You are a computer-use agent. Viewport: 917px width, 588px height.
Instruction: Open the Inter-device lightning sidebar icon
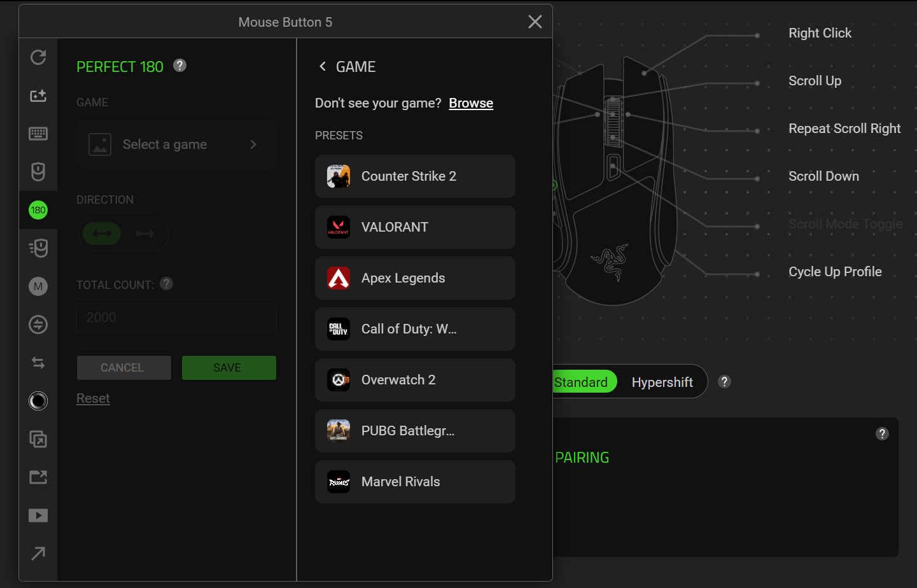point(38,325)
